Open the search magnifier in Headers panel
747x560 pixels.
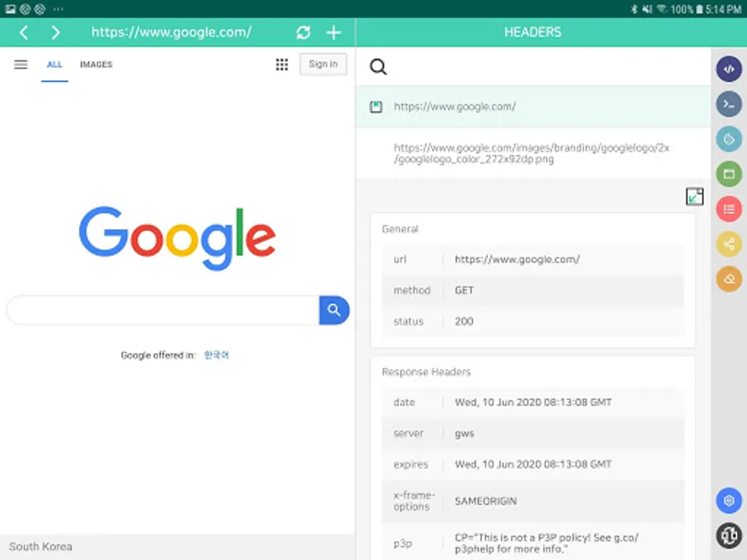point(378,66)
